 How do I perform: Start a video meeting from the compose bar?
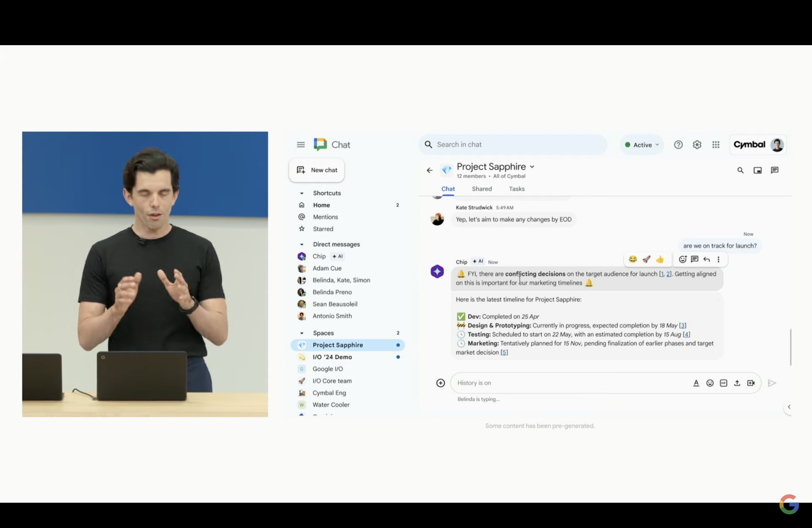point(751,382)
